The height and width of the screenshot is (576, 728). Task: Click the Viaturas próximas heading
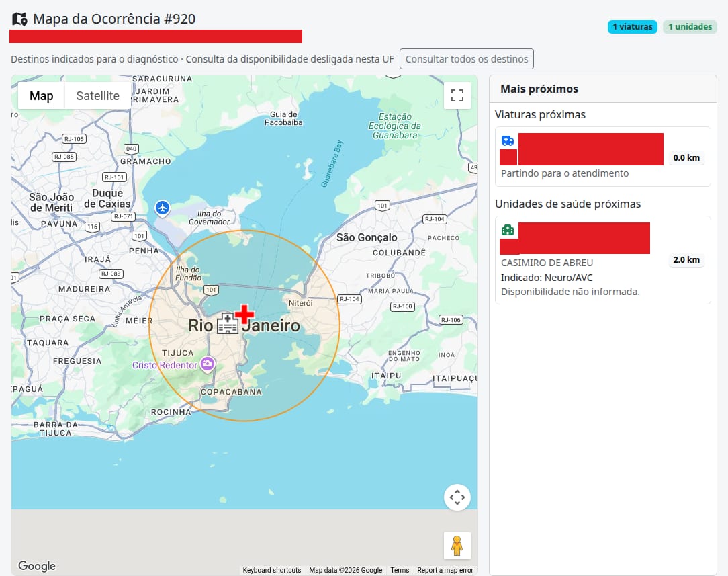540,114
